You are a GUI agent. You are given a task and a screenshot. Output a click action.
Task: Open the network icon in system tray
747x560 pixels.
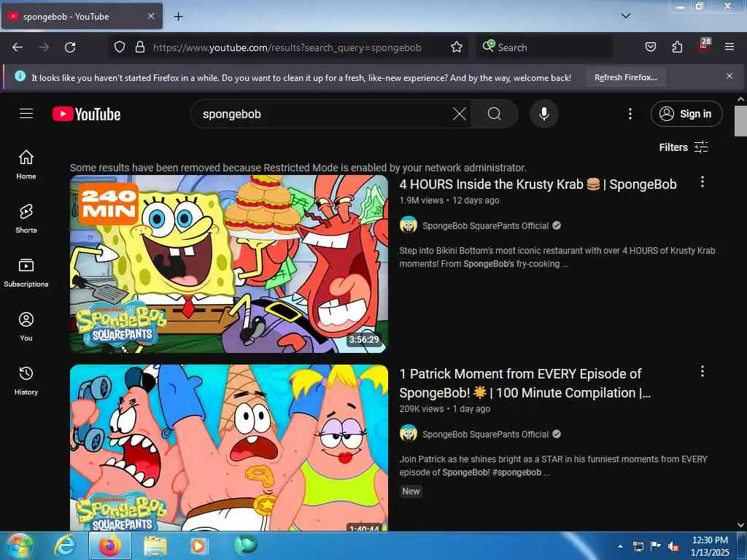click(x=638, y=546)
